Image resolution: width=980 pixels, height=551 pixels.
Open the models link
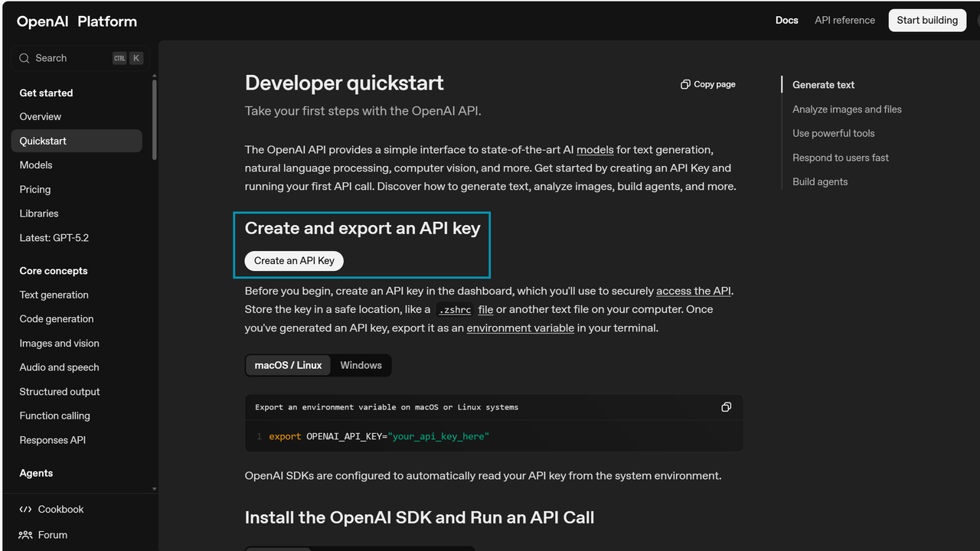pyautogui.click(x=595, y=149)
